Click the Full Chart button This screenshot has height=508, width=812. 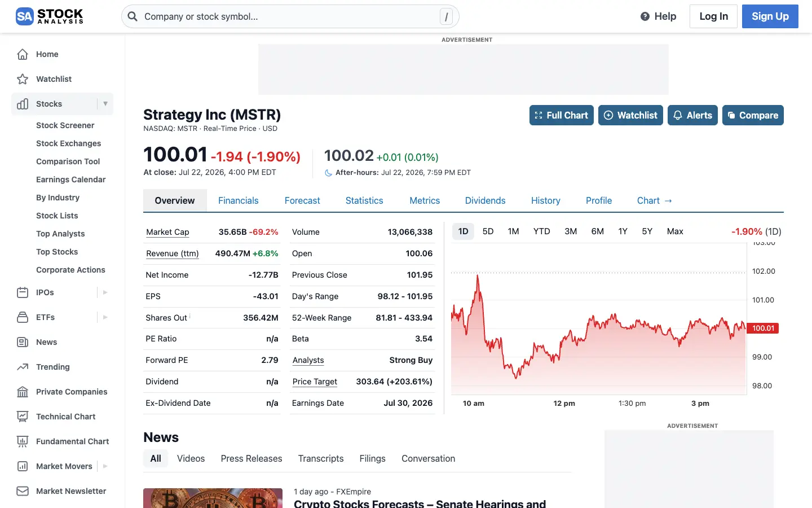click(562, 115)
